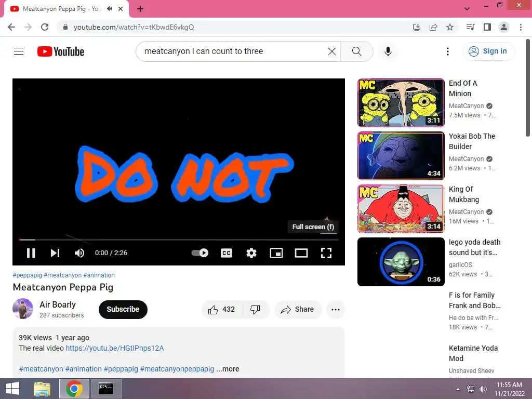The width and height of the screenshot is (532, 399).
Task: Mute the tab via speaker icon
Action: (x=109, y=9)
